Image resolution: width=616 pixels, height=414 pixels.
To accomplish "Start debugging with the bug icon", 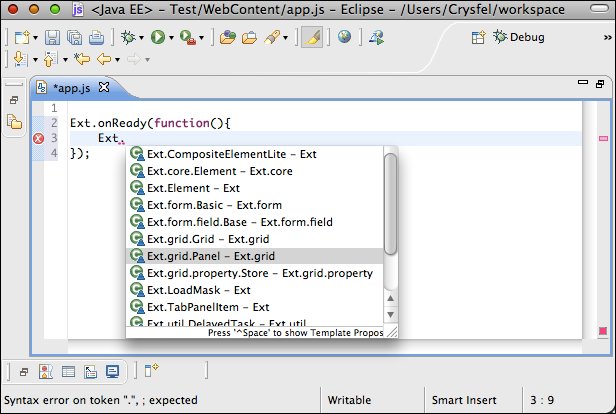I will click(128, 37).
